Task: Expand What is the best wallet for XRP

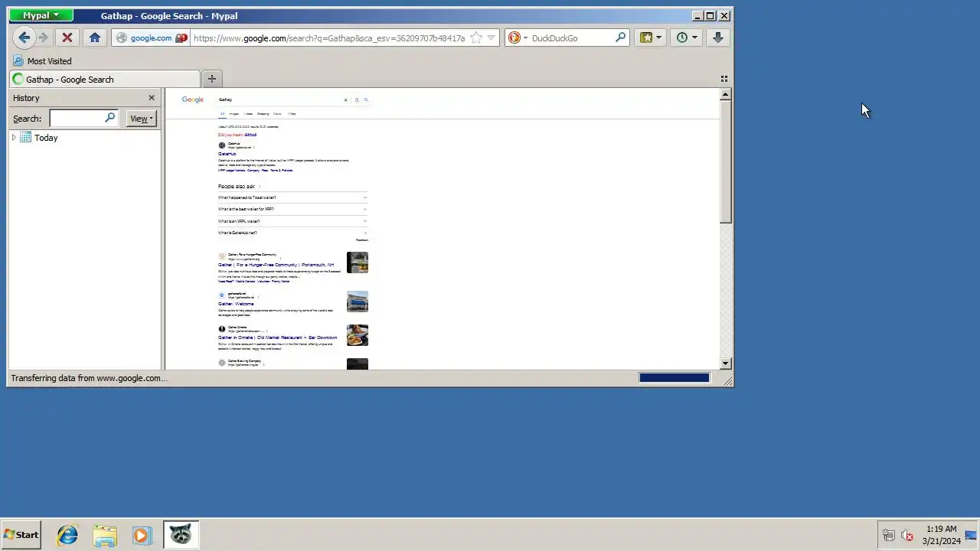Action: [292, 209]
